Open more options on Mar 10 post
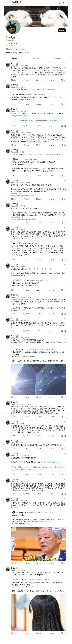 [x=65, y=109]
